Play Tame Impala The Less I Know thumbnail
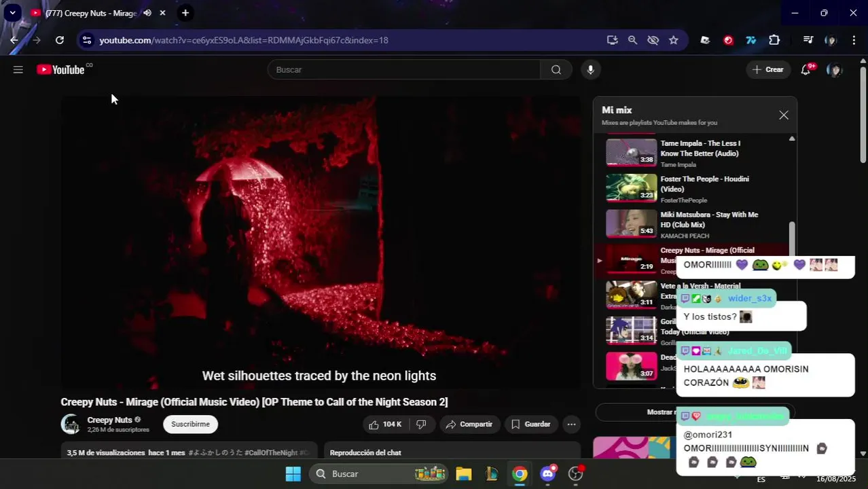The height and width of the screenshot is (489, 868). [632, 152]
